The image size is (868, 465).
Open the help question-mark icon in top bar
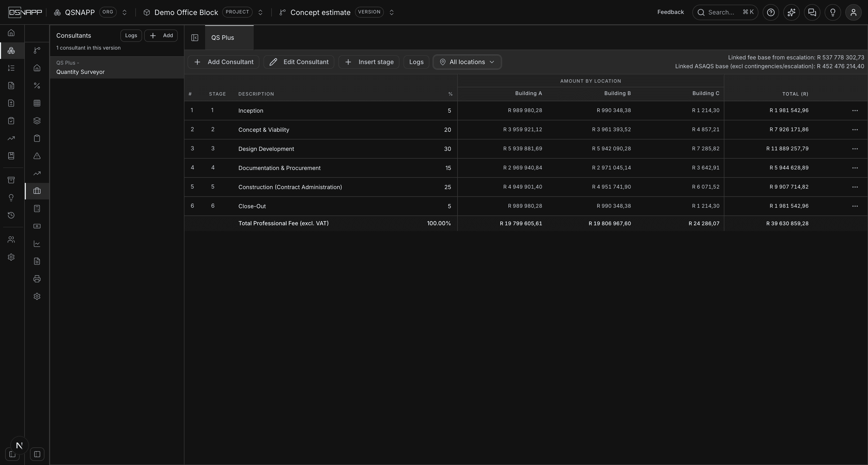[x=771, y=12]
